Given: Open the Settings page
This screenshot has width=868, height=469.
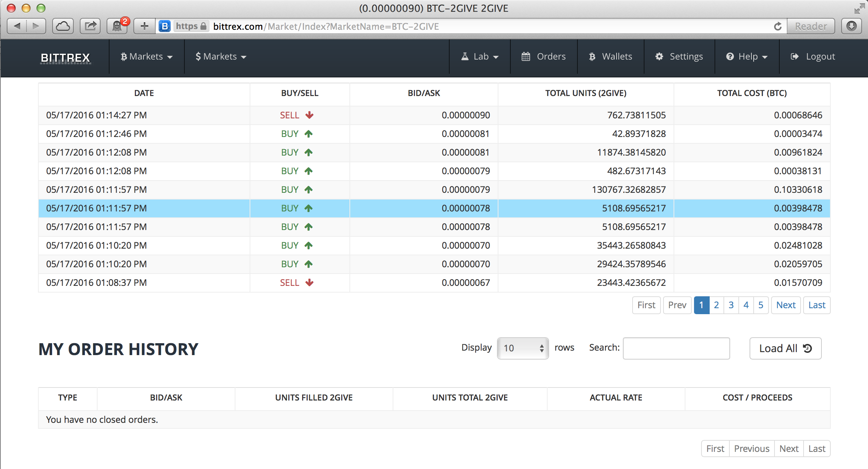Looking at the screenshot, I should tap(679, 57).
